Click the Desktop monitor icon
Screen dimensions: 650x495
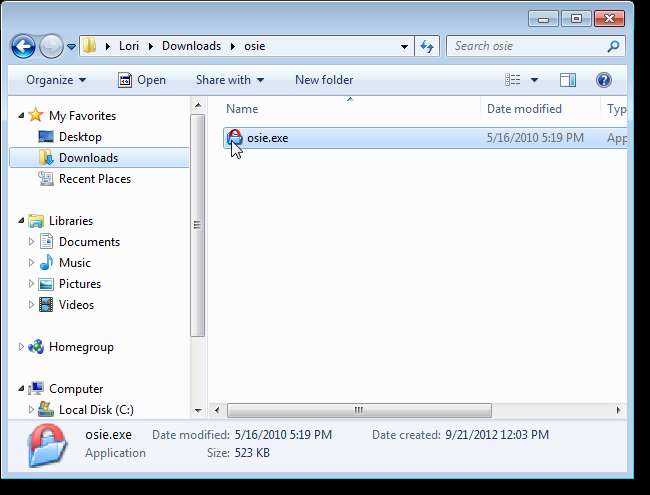46,137
